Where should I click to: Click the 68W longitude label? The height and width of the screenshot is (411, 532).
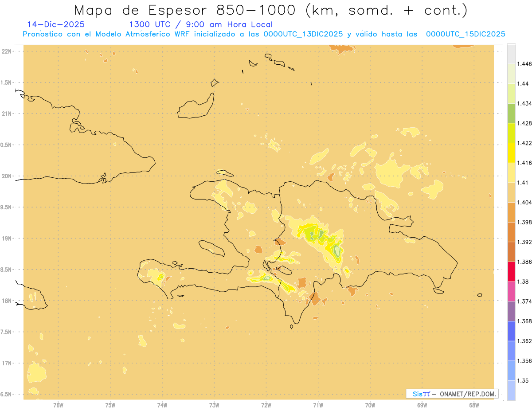tap(473, 404)
